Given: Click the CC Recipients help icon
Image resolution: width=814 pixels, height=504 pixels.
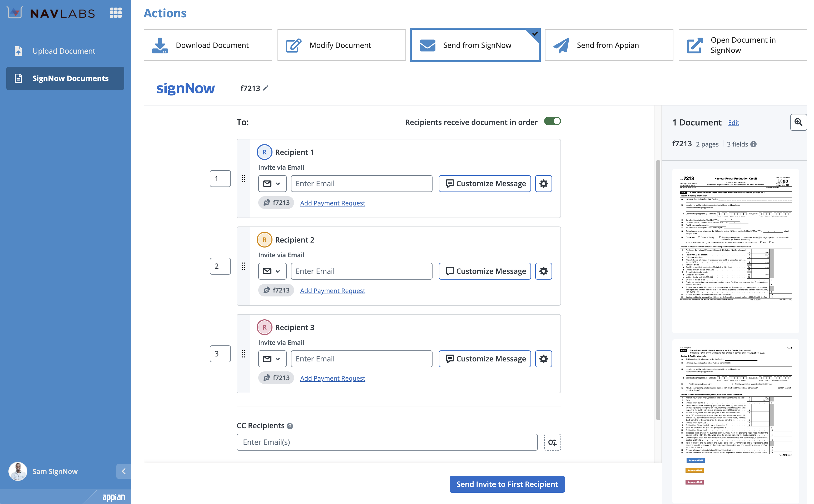Looking at the screenshot, I should [x=290, y=426].
